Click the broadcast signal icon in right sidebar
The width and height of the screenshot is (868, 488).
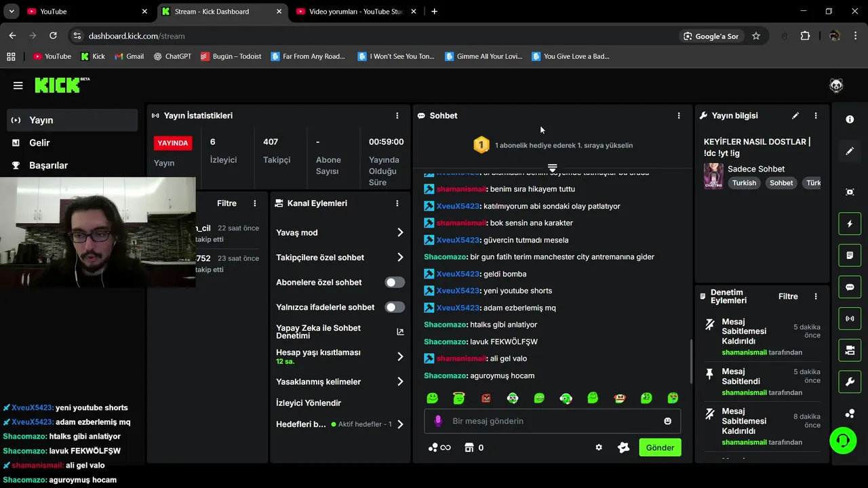[850, 319]
